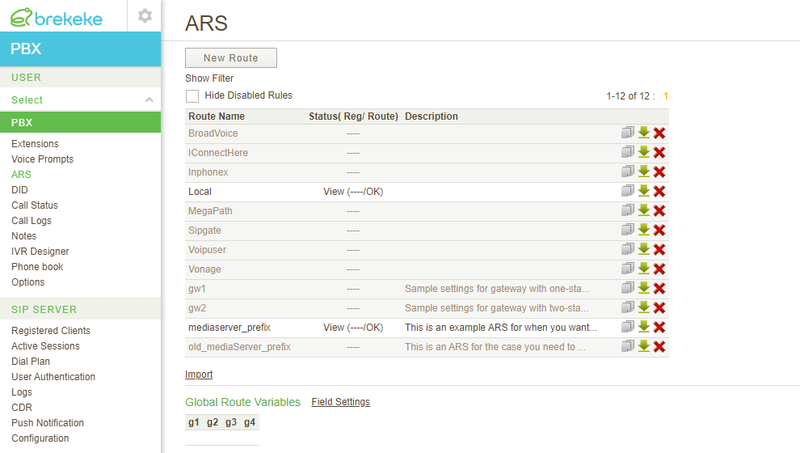Viewport: 800px width, 453px height.
Task: View status of Local route
Action: coord(353,192)
